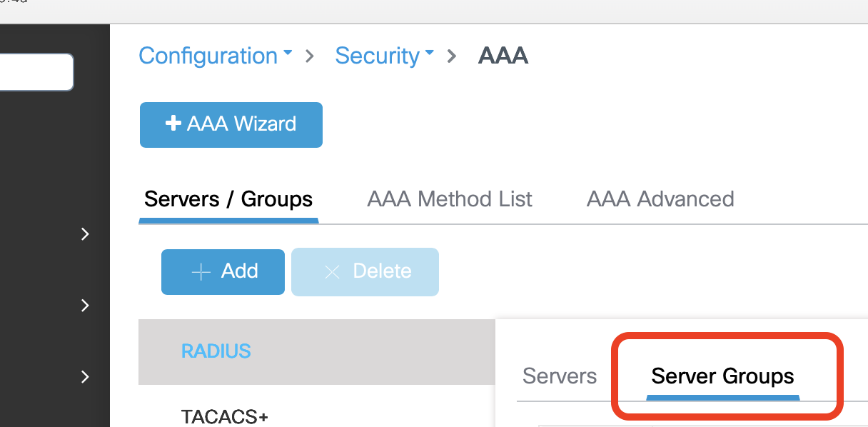Click the X icon on the Delete button
Screen dimensions: 868x427
(332, 272)
